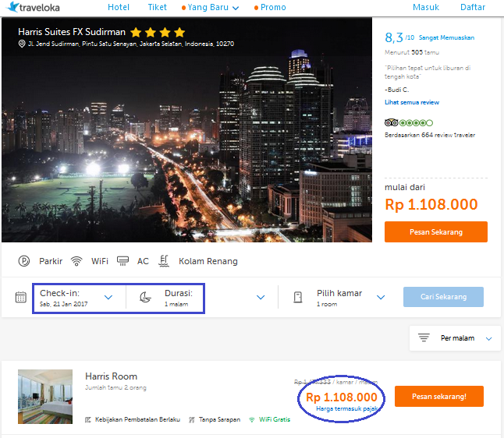Click the calendar icon beside Check-in

pos(21,297)
